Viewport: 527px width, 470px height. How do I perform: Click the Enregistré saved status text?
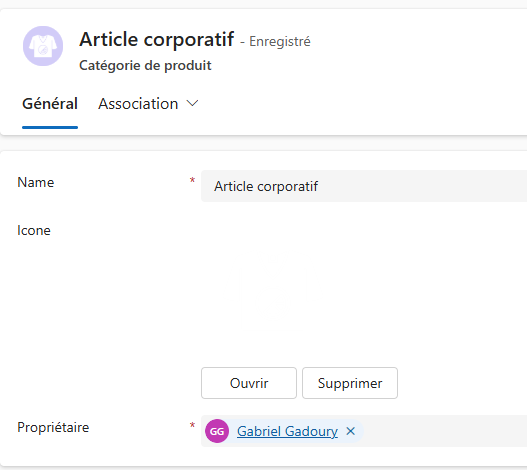pos(280,41)
